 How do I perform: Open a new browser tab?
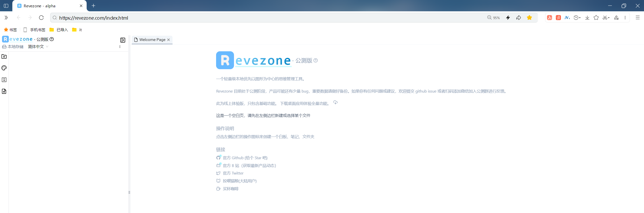point(93,6)
